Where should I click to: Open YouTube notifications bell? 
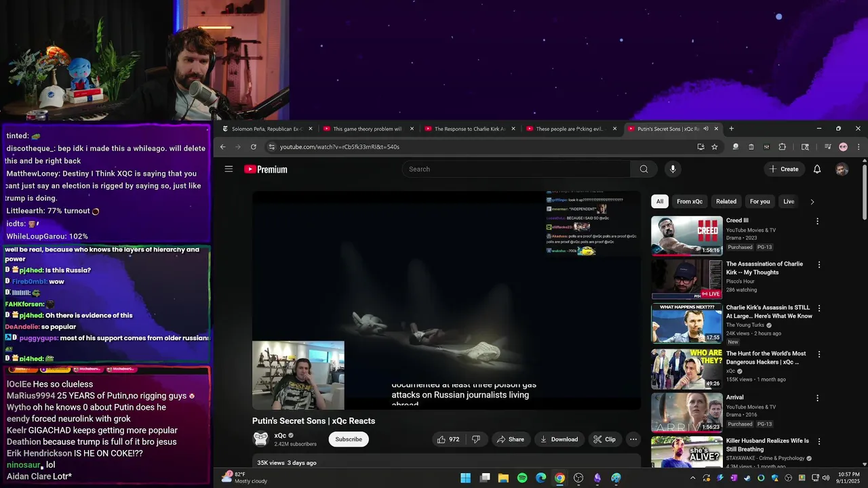tap(817, 169)
